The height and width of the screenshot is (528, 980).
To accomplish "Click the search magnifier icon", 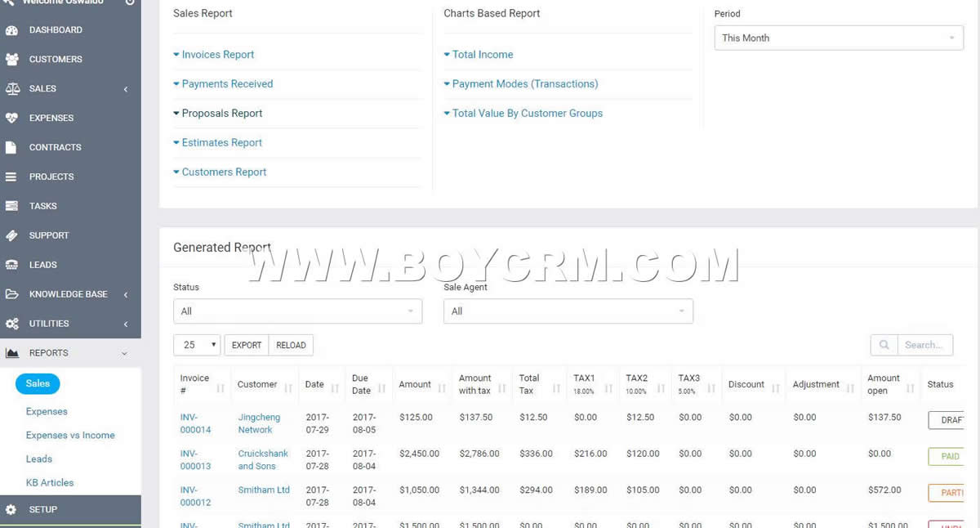I will (x=884, y=345).
